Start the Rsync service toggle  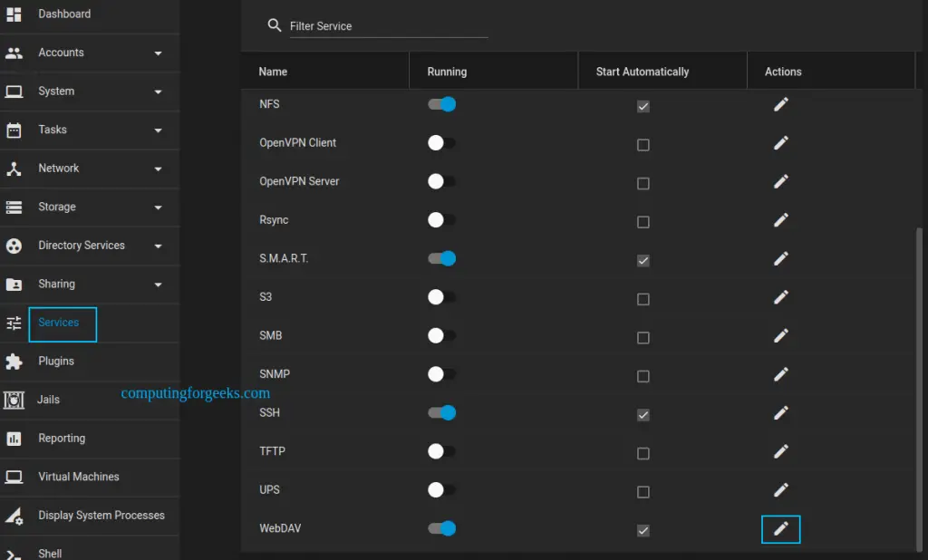point(441,219)
